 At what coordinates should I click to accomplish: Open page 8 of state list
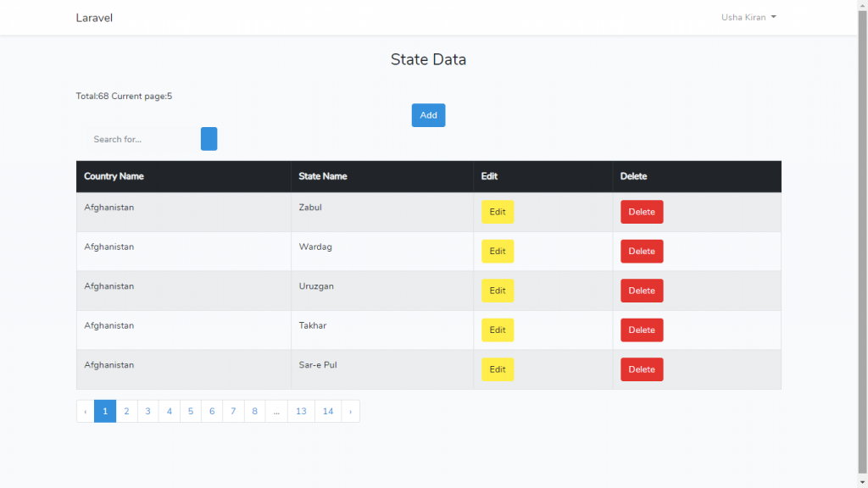tap(254, 412)
